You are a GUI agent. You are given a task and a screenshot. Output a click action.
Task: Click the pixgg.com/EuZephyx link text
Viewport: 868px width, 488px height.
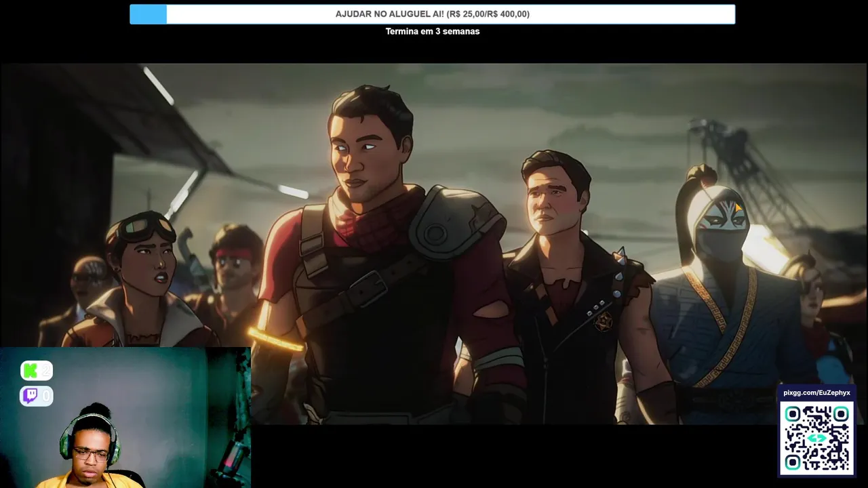tap(816, 392)
